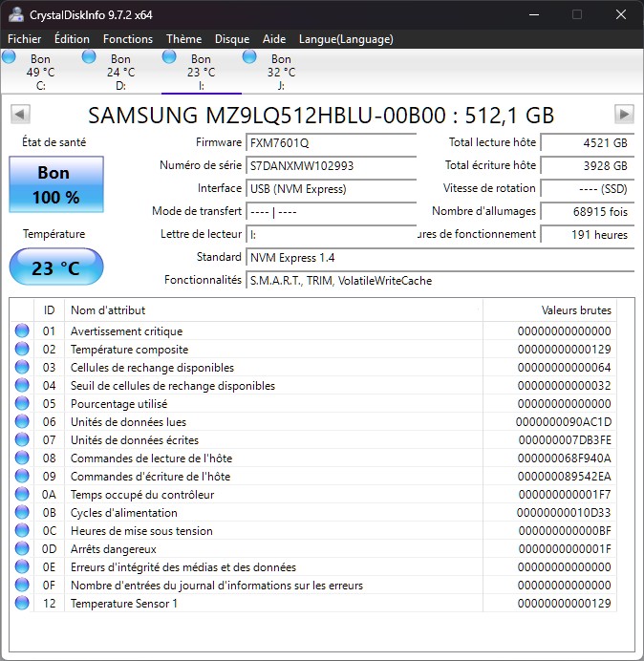Viewport: 644px width, 661px height.
Task: Click the status orb for drive C:
Action: point(10,57)
